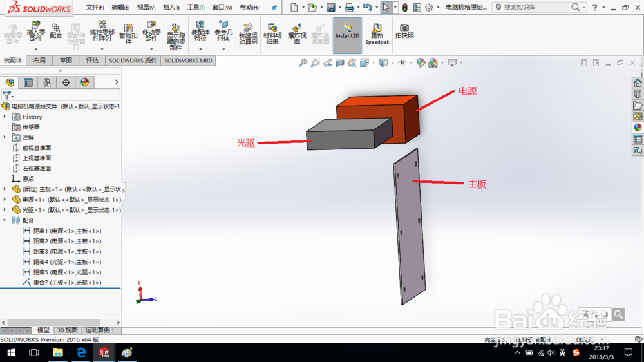This screenshot has height=362, width=644.
Task: Open DimXpertManager tab icon
Action: pyautogui.click(x=66, y=82)
